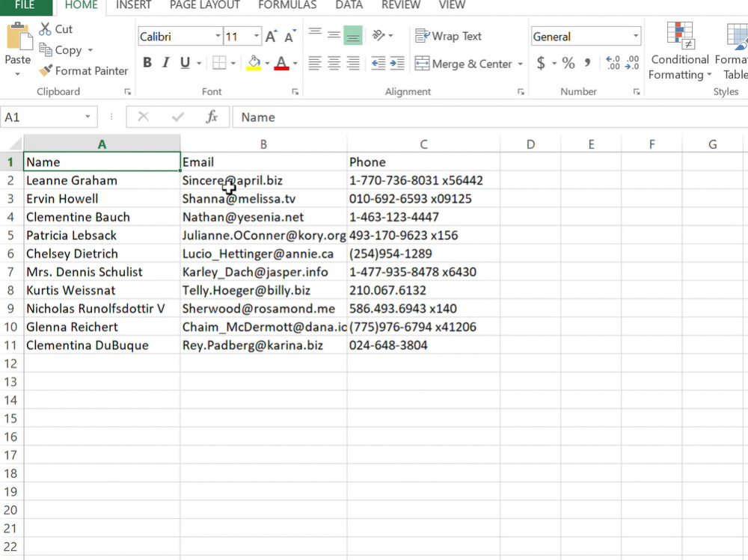Select cell containing Kurtis Weissnat
748x560 pixels.
[102, 290]
